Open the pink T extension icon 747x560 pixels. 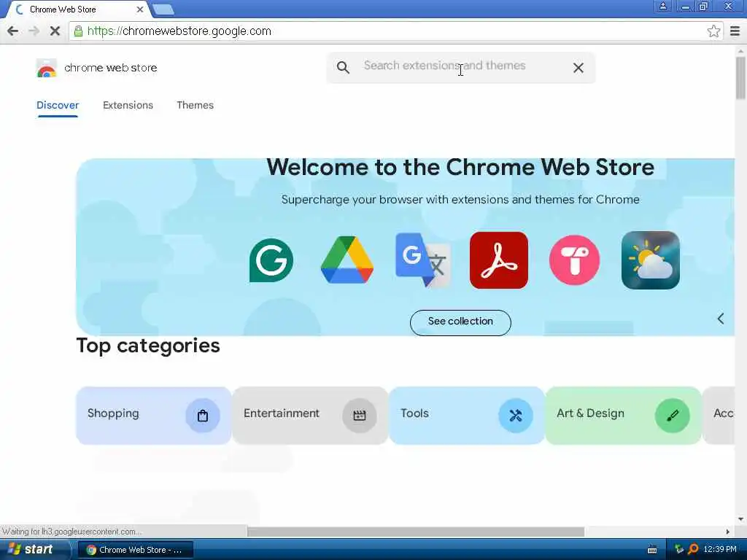pyautogui.click(x=575, y=260)
